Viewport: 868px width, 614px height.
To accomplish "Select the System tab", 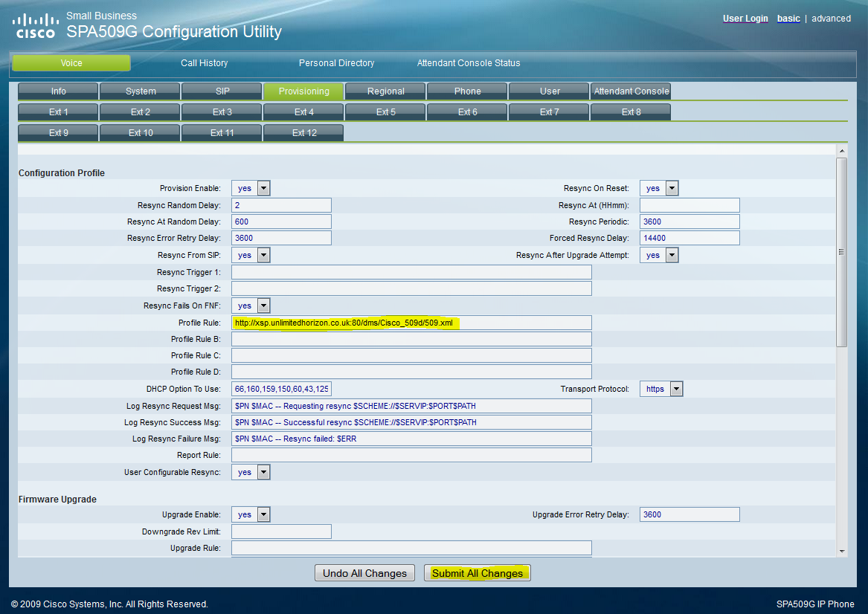I will click(x=140, y=91).
